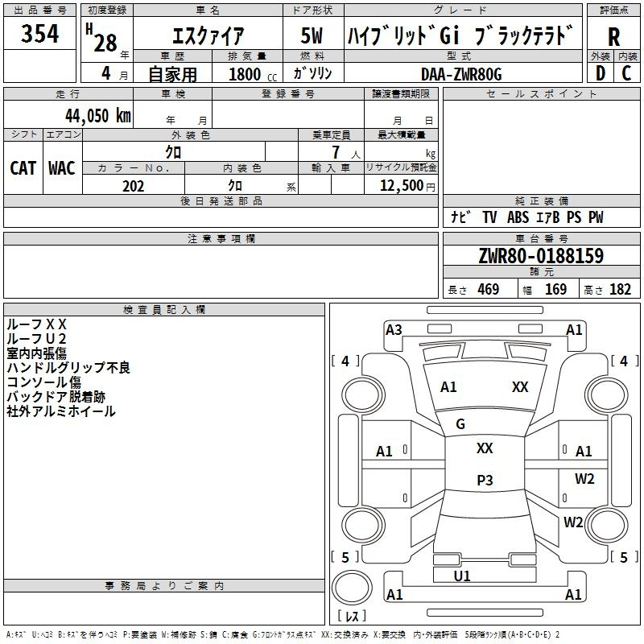Select the A1 marker on the hood
Image resolution: width=644 pixels, height=644 pixels.
448,387
